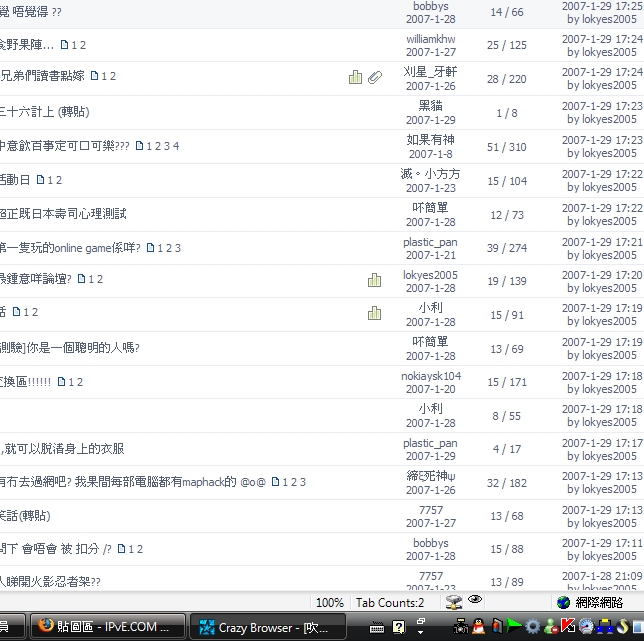This screenshot has height=641, width=644.
Task: Click the poll icon in the 小利 2007-1-28 15/91 row
Action: coord(374,313)
